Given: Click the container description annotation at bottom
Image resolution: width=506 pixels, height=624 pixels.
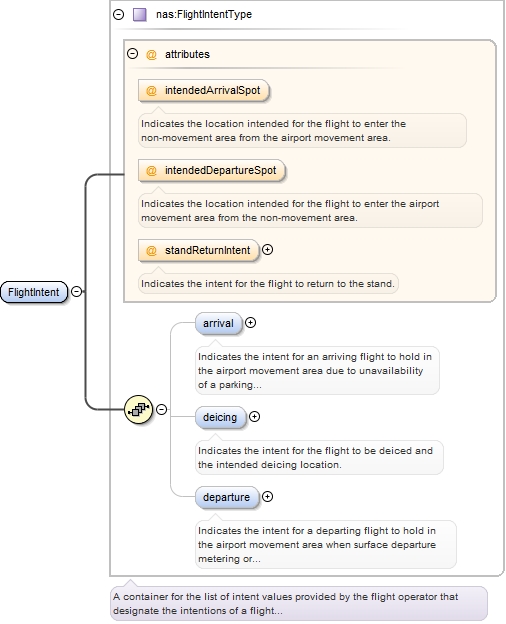Looking at the screenshot, I should coord(299,603).
